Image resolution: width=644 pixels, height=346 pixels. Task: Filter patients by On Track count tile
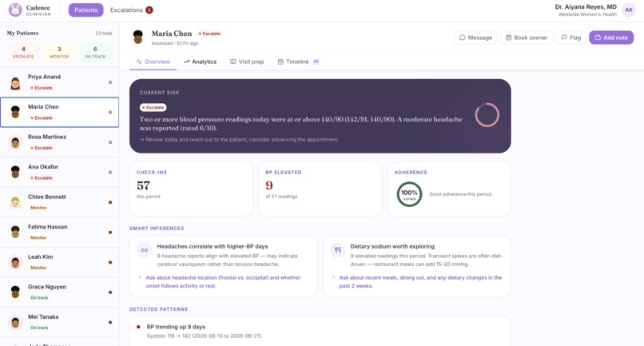pos(95,52)
